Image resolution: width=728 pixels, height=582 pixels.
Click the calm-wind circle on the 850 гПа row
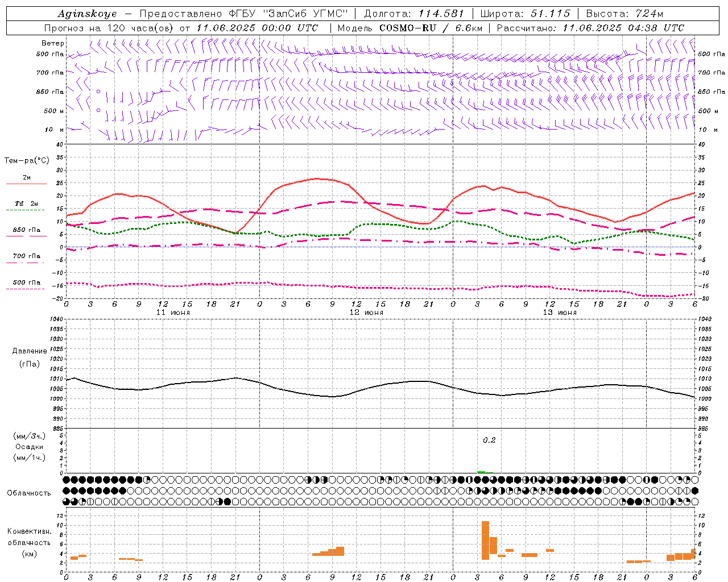pyautogui.click(x=98, y=91)
